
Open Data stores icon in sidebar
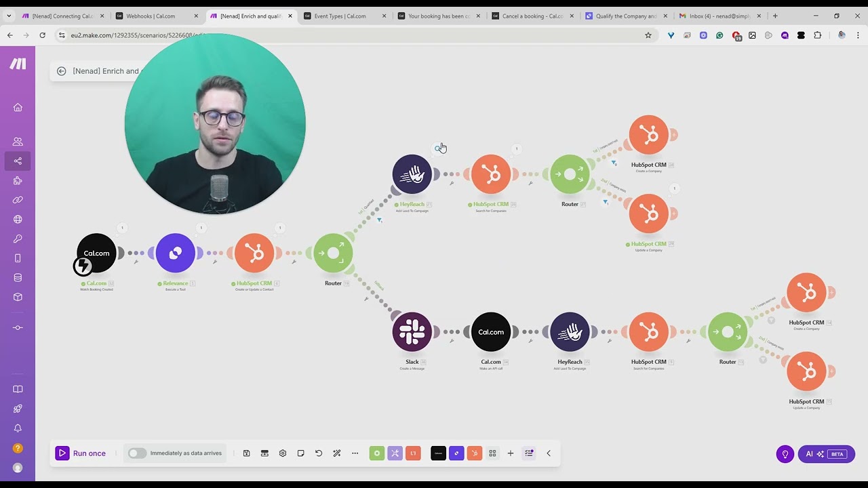click(18, 277)
